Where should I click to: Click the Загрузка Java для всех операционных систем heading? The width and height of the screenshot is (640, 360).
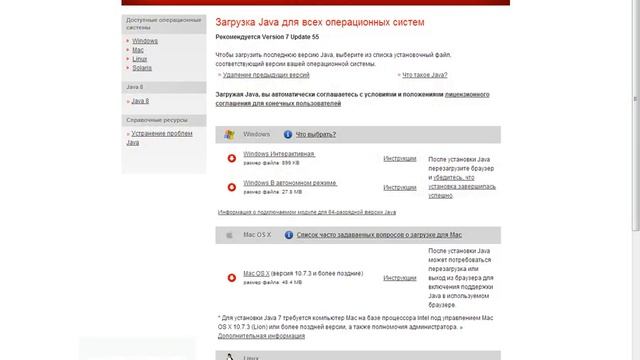pyautogui.click(x=320, y=22)
